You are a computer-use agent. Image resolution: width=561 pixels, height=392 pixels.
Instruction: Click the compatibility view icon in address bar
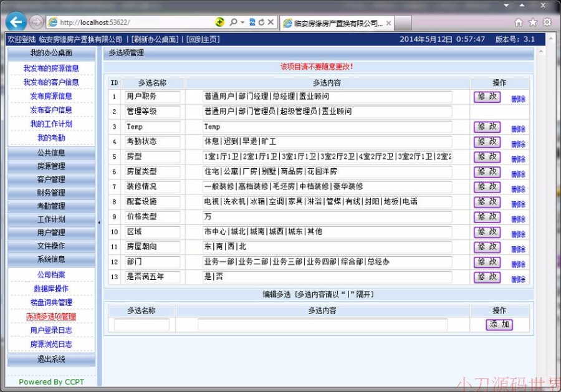(x=252, y=22)
